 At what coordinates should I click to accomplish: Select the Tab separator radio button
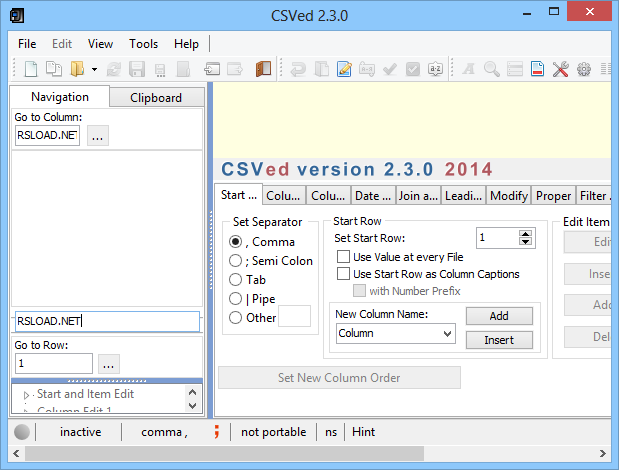pyautogui.click(x=235, y=279)
